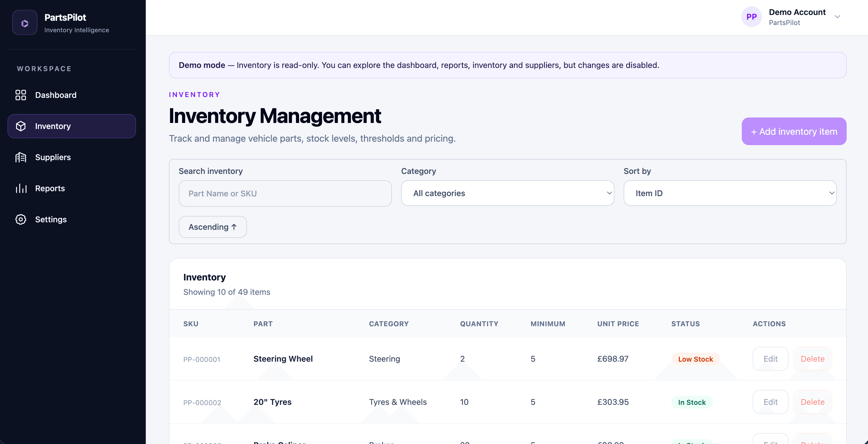The width and height of the screenshot is (868, 444).
Task: Delete the 20" Tyres item
Action: coord(812,402)
